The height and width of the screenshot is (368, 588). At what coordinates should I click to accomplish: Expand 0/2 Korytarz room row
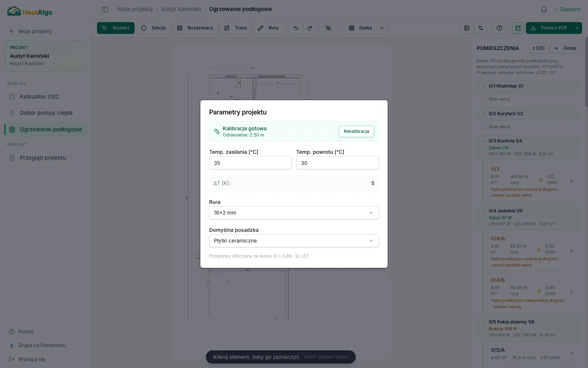(x=528, y=114)
